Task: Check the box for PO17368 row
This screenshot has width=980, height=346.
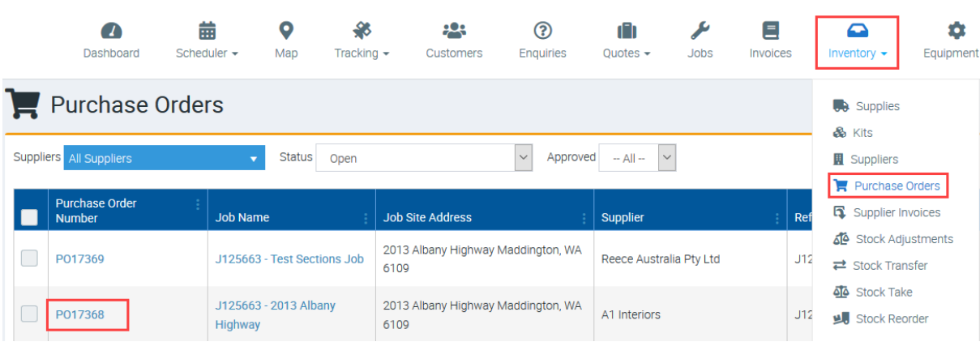Action: (x=29, y=314)
